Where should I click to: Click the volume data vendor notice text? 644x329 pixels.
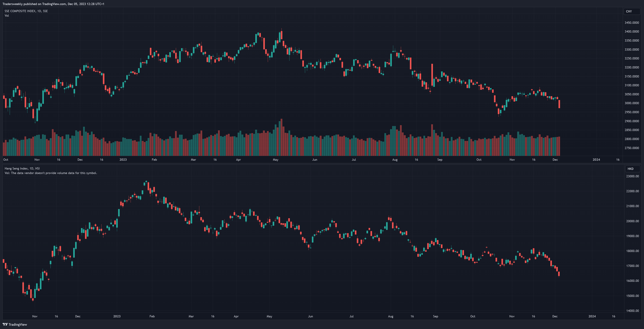[51, 173]
